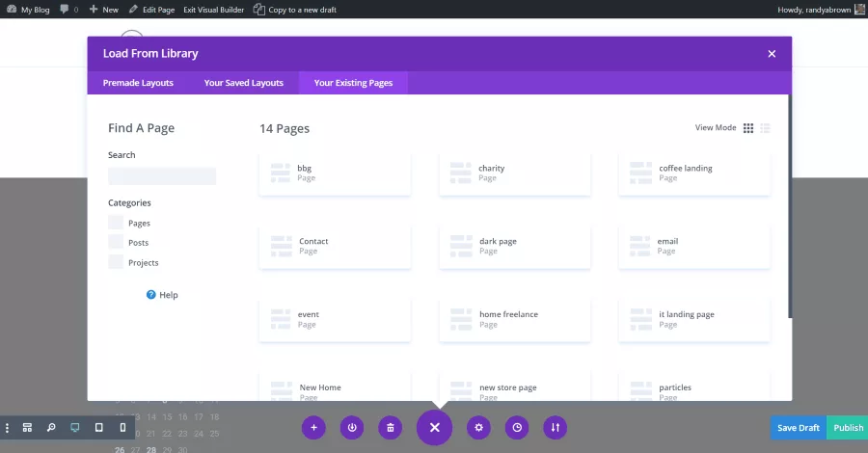Select tablet preview icon

pyautogui.click(x=98, y=428)
